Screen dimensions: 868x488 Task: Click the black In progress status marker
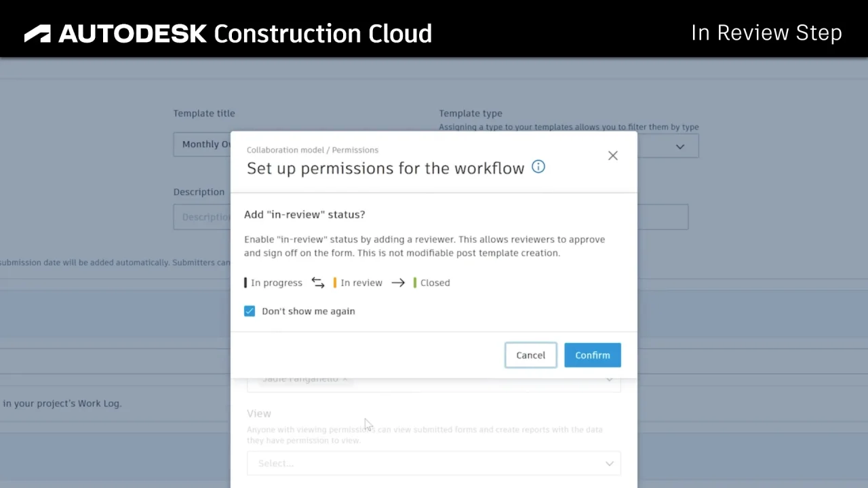coord(245,283)
